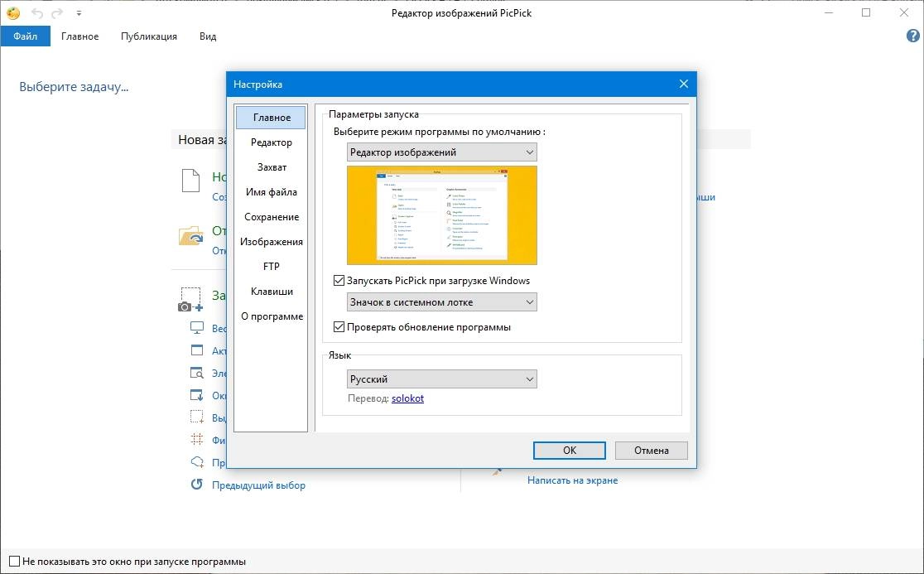This screenshot has height=574, width=924.
Task: Open the Написать на экране link
Action: pos(572,480)
